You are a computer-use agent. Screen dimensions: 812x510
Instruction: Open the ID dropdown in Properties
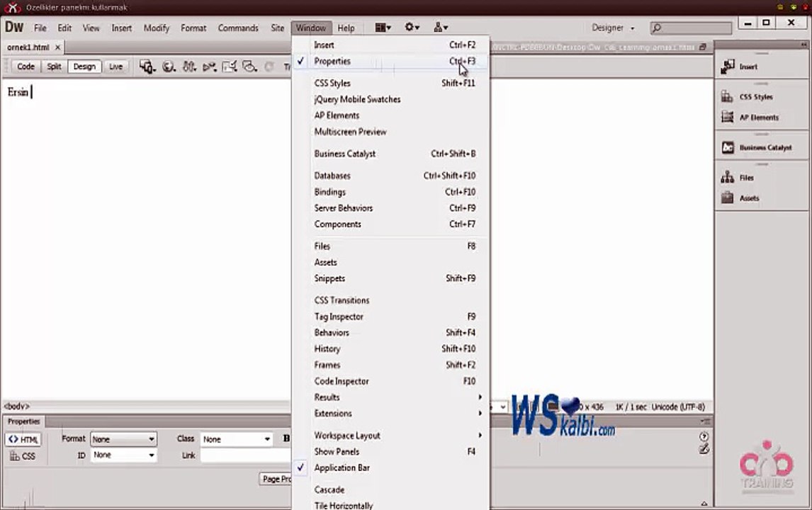point(123,455)
